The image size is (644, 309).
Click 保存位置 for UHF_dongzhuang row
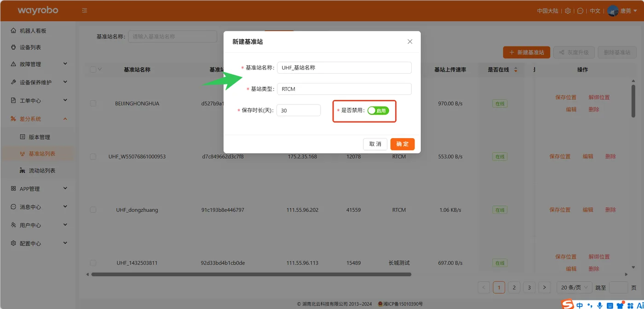click(560, 210)
